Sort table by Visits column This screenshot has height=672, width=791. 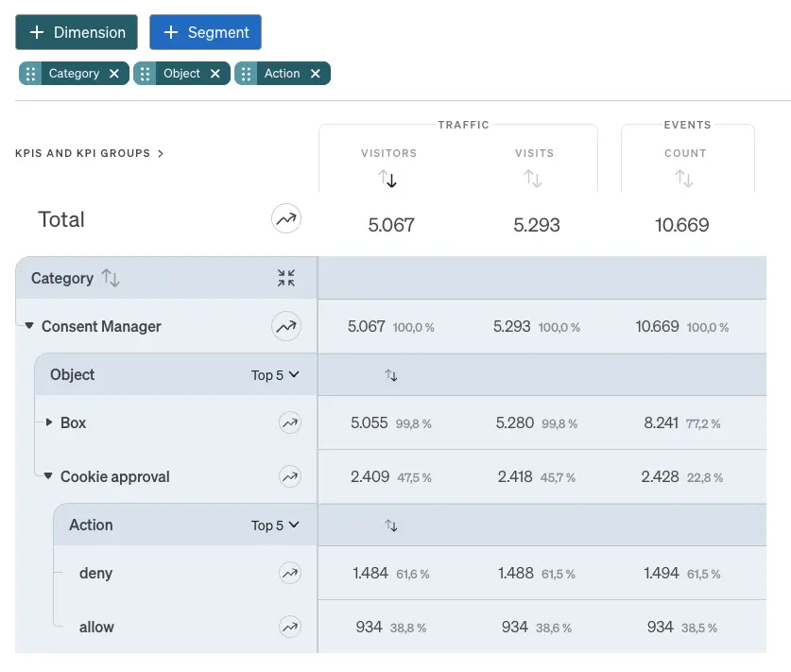tap(533, 179)
